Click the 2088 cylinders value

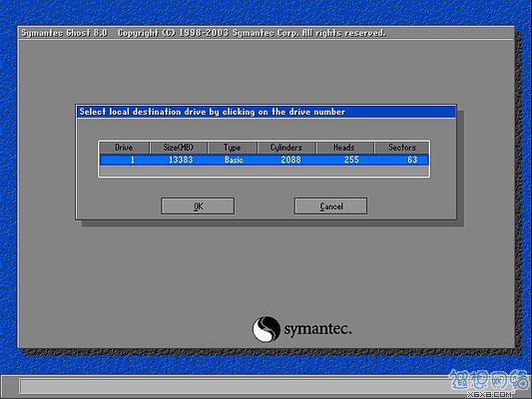pos(290,160)
